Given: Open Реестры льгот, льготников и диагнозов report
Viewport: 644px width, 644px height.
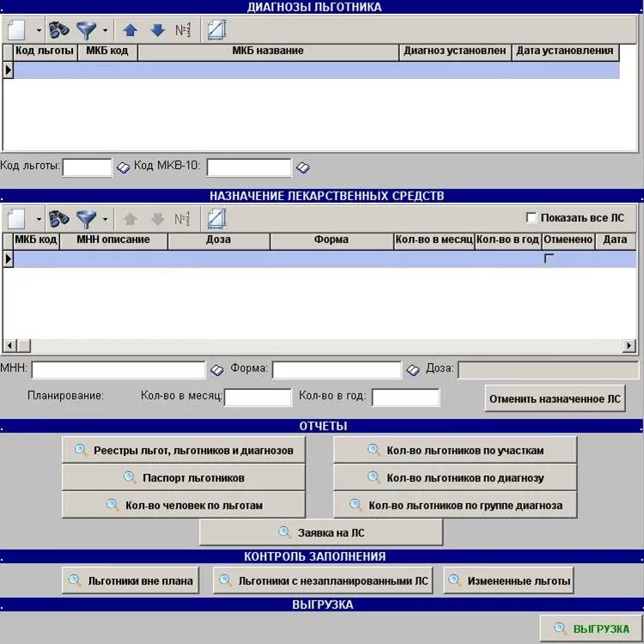Looking at the screenshot, I should click(184, 450).
